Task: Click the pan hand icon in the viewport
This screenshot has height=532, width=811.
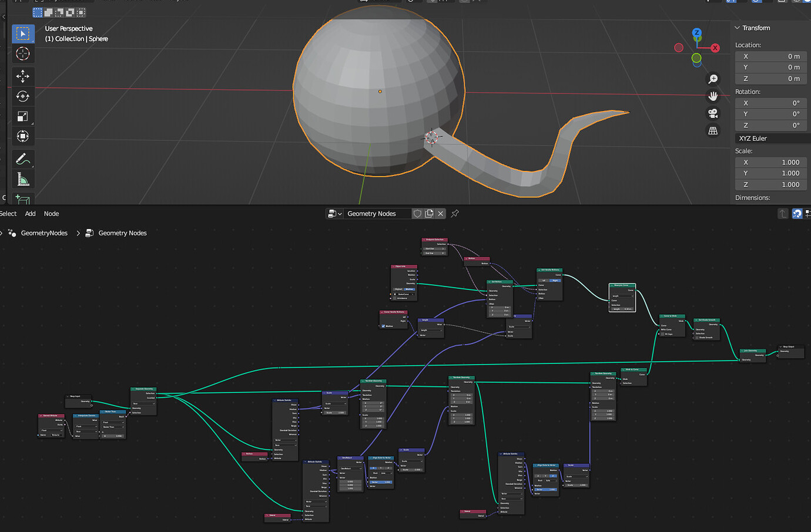Action: [x=713, y=96]
